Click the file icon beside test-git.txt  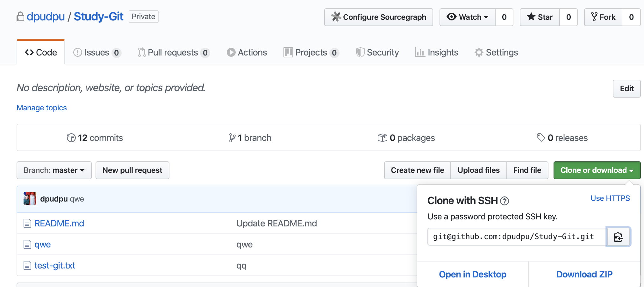tap(27, 265)
